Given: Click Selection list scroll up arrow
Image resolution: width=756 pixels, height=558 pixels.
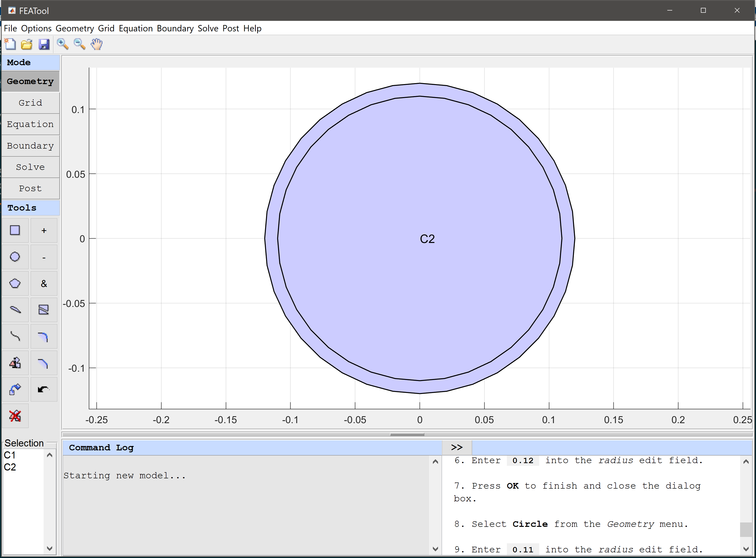Looking at the screenshot, I should 50,455.
